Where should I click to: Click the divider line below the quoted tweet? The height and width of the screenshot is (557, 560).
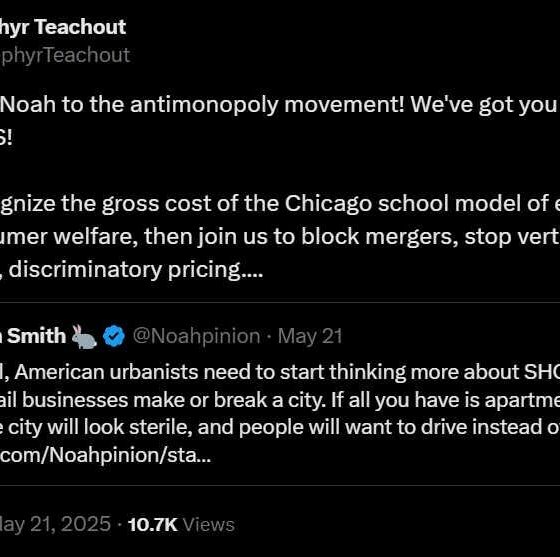(x=280, y=485)
